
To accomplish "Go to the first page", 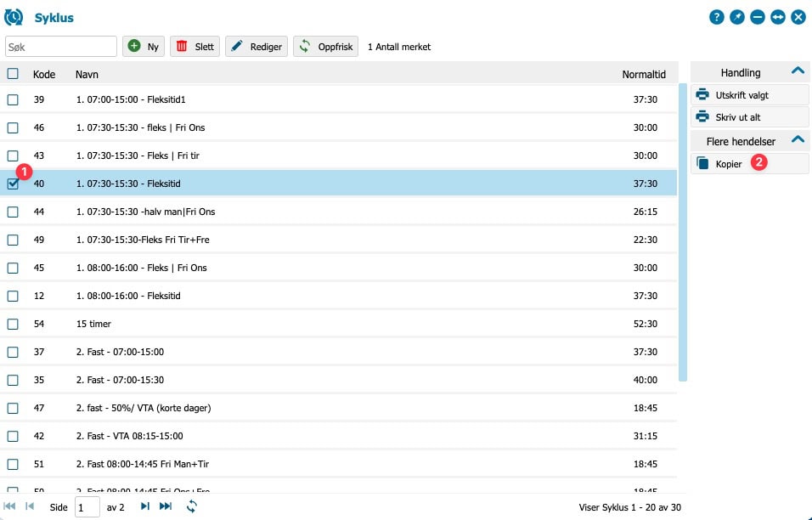I will [9, 506].
